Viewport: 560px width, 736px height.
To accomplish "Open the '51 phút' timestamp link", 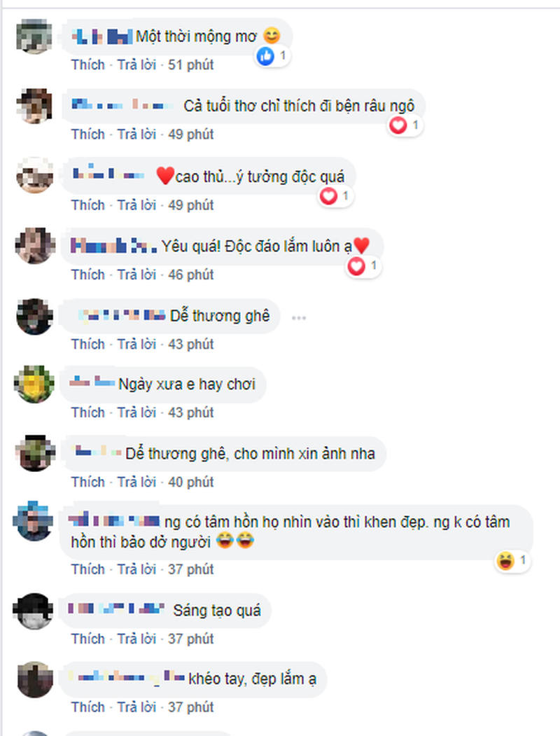I will (x=191, y=64).
